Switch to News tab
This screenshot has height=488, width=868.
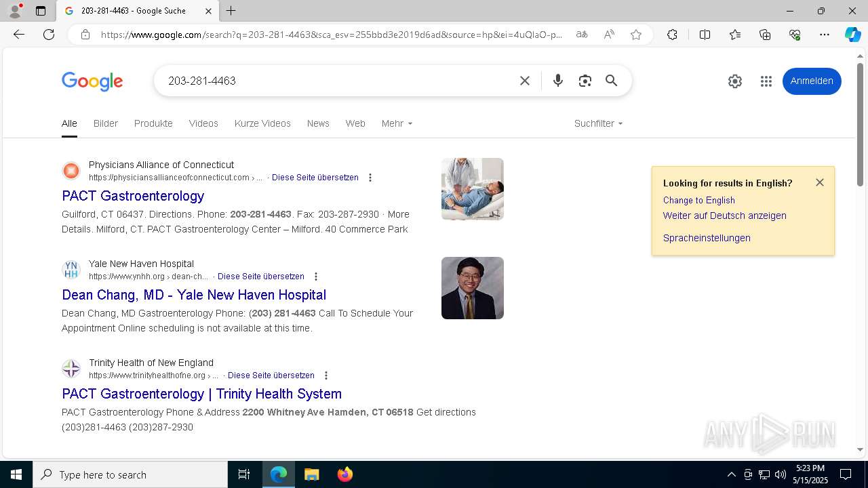click(x=318, y=123)
